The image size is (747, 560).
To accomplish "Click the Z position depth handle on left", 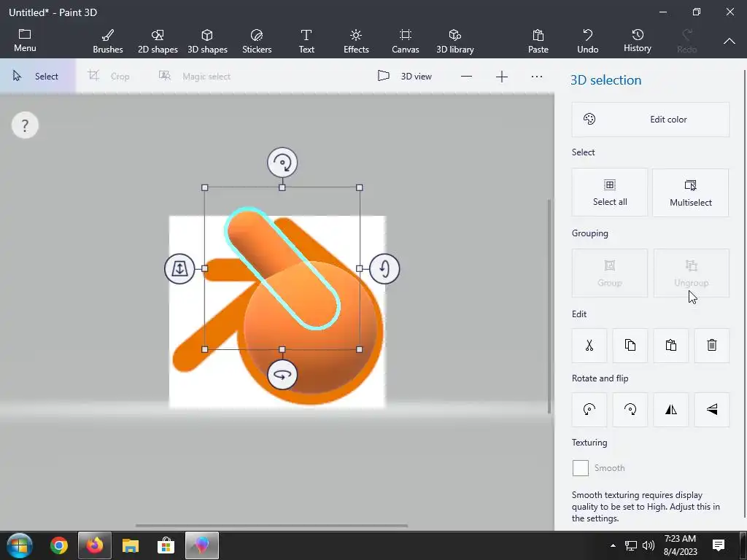I will coord(179,268).
